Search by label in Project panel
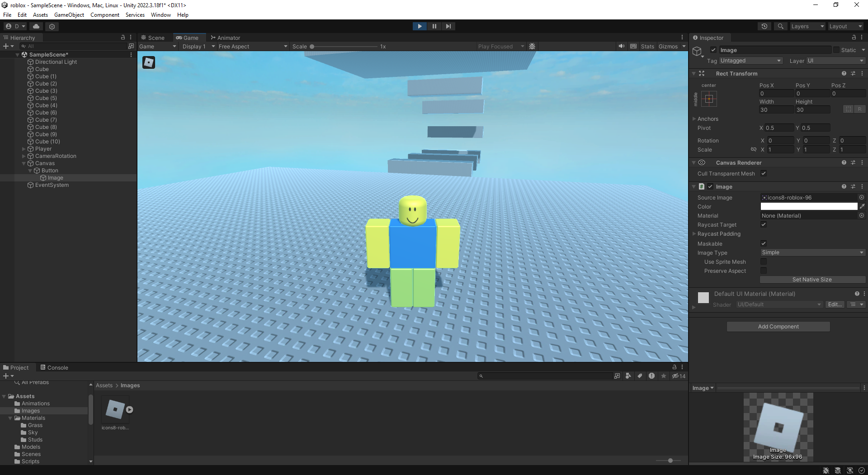Image resolution: width=868 pixels, height=475 pixels. 640,376
